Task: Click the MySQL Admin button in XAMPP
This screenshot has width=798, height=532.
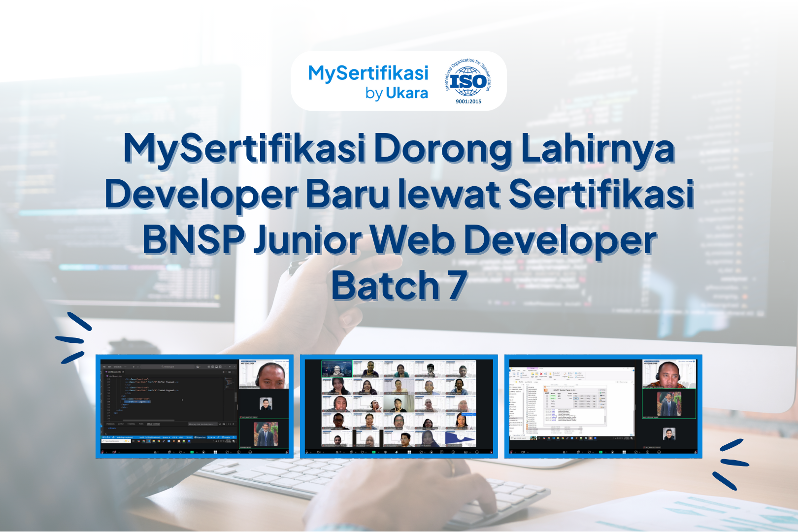Action: point(582,399)
